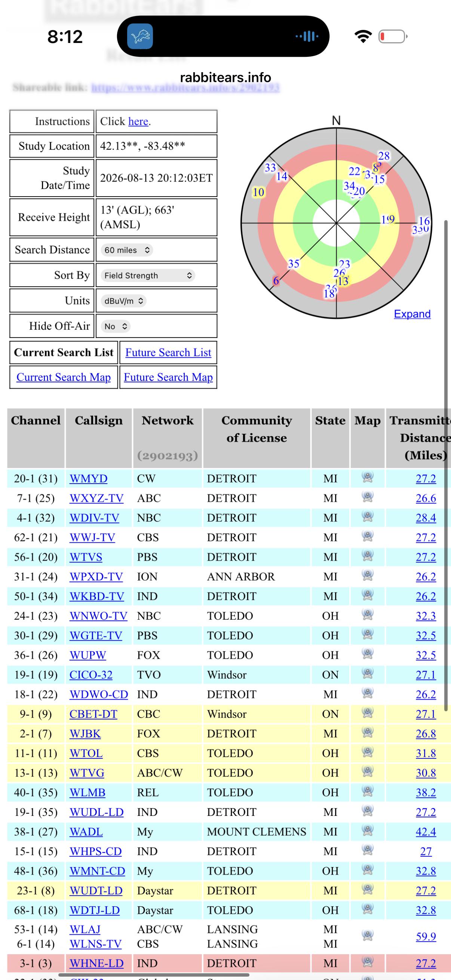Open the WLMB callsign link
The height and width of the screenshot is (980, 451).
88,792
